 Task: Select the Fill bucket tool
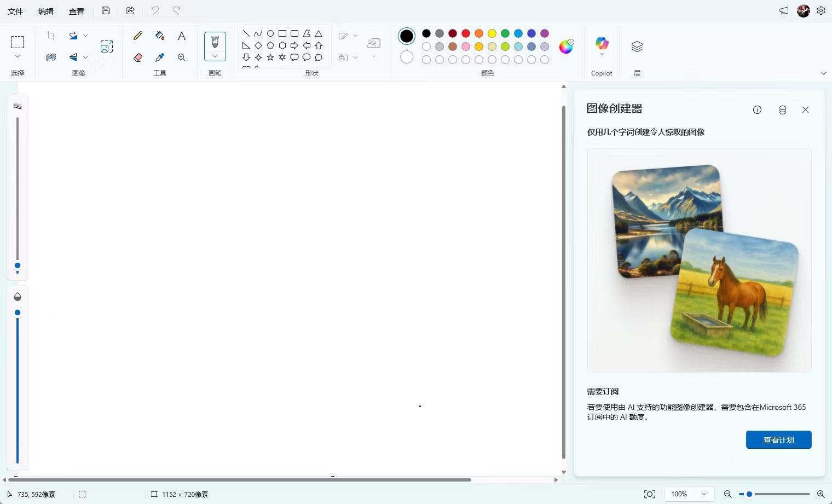pos(160,36)
